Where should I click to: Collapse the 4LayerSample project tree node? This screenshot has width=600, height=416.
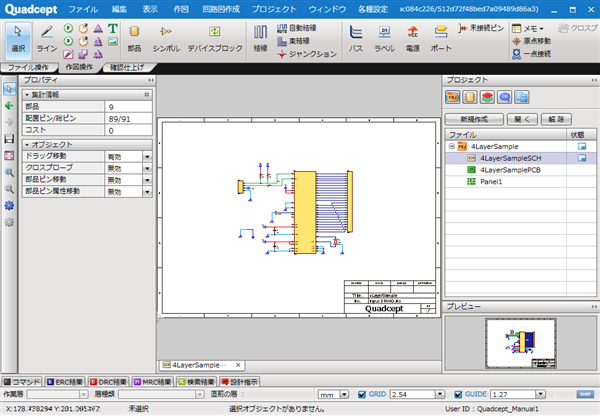452,146
